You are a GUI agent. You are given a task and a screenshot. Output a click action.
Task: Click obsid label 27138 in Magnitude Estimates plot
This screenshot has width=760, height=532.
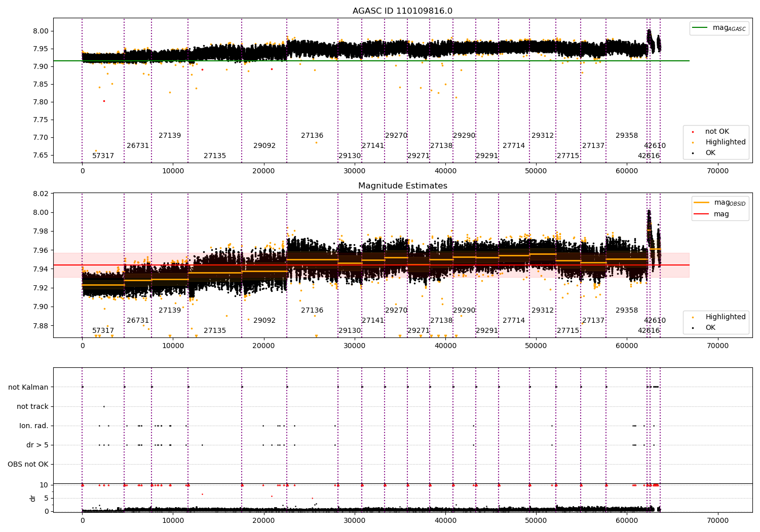[441, 321]
